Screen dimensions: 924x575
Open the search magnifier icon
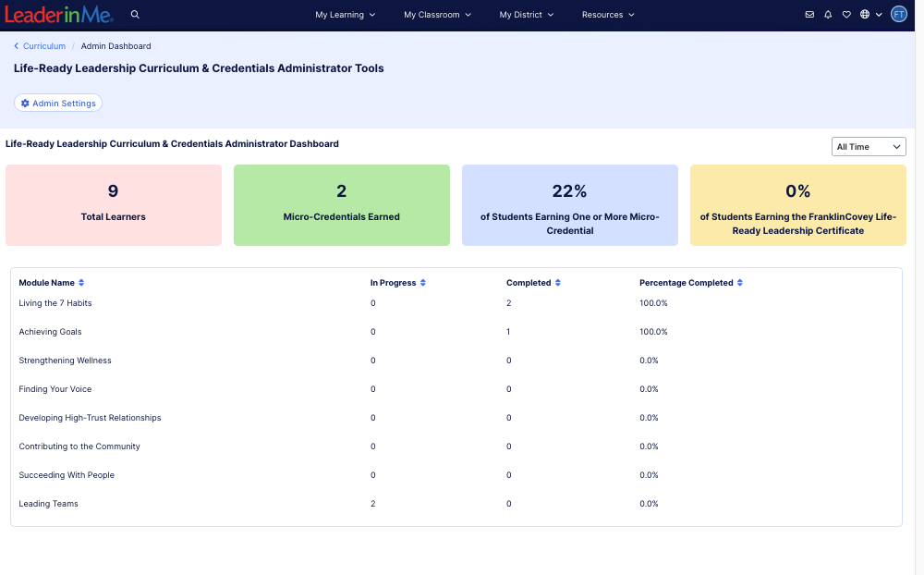coord(135,14)
